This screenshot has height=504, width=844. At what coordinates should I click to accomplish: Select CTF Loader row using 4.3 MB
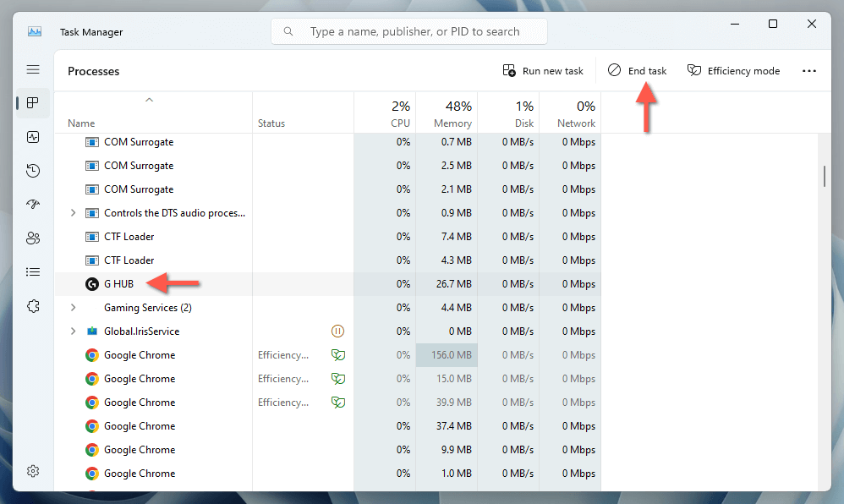328,260
